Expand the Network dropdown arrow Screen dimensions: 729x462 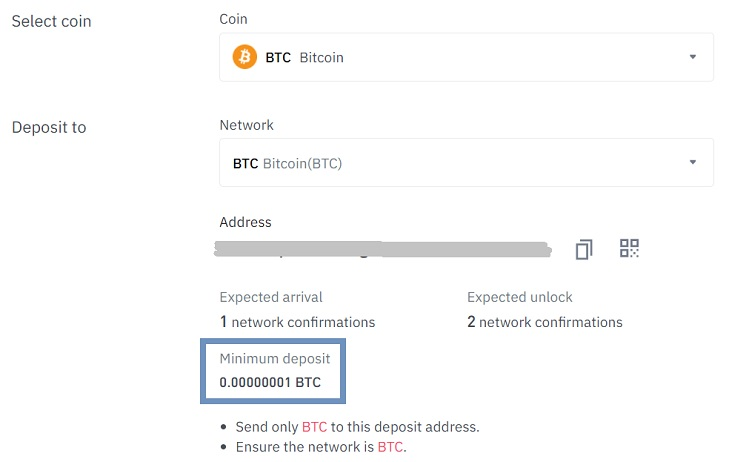(x=693, y=163)
